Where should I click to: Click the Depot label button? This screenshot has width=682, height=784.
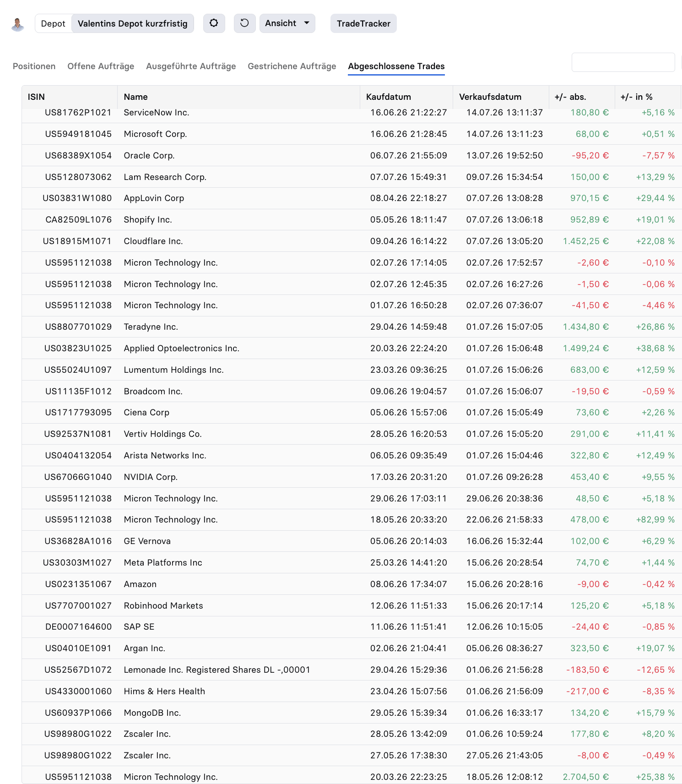point(53,23)
